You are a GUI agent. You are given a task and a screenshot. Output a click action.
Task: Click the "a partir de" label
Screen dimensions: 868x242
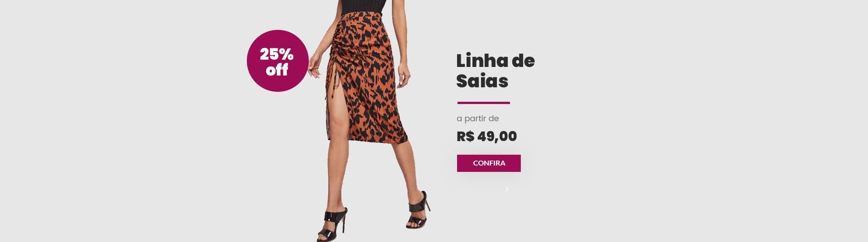[x=478, y=119]
